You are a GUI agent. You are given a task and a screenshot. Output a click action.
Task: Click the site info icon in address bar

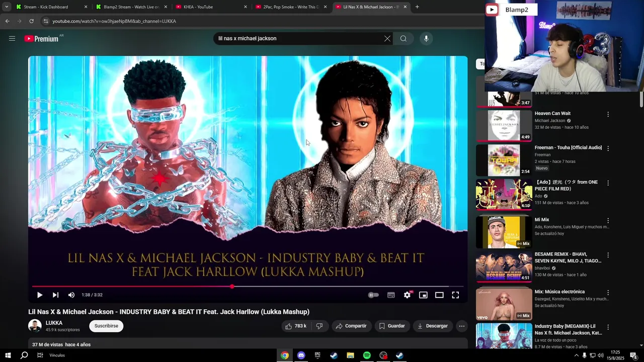(x=46, y=21)
